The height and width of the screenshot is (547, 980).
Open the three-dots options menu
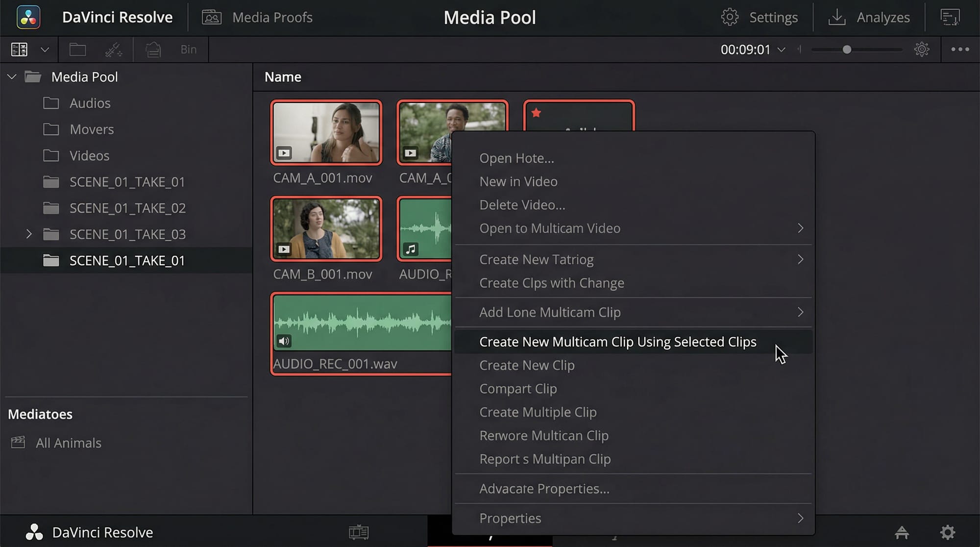[x=959, y=50]
